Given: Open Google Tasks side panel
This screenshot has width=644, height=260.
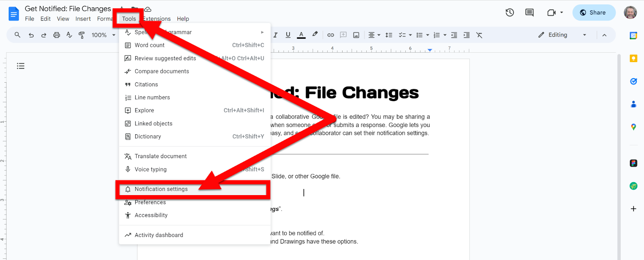Looking at the screenshot, I should (x=633, y=81).
